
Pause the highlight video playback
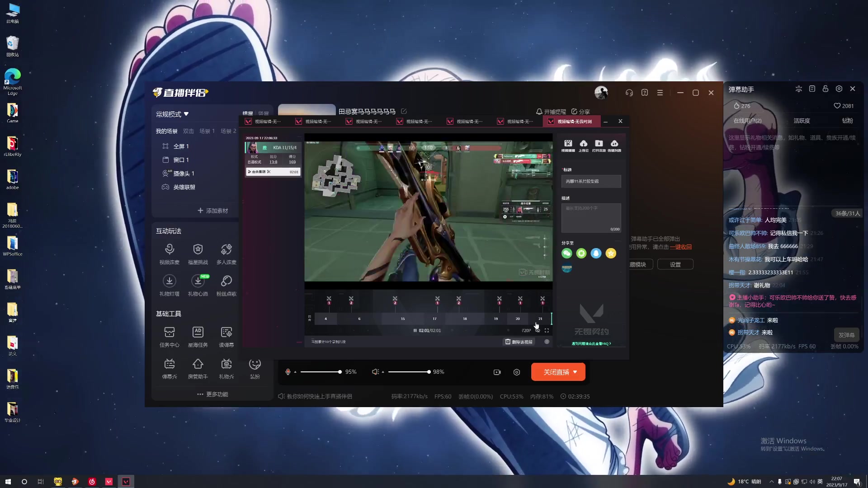[415, 330]
